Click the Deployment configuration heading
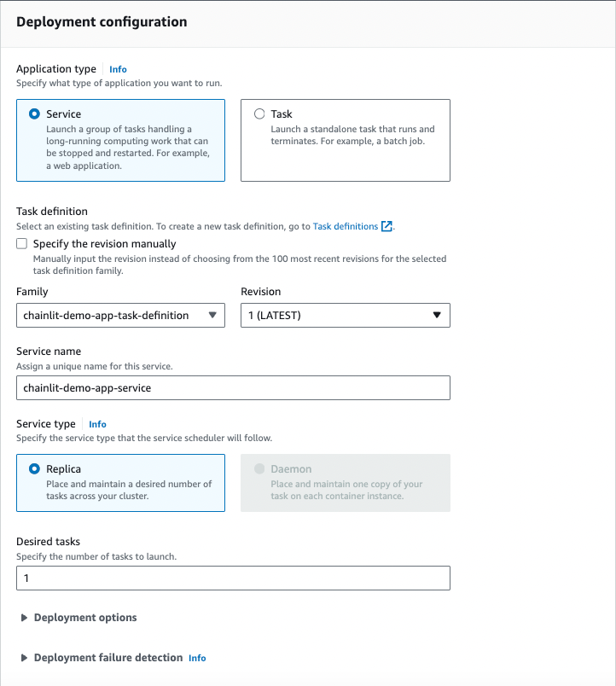 point(102,21)
